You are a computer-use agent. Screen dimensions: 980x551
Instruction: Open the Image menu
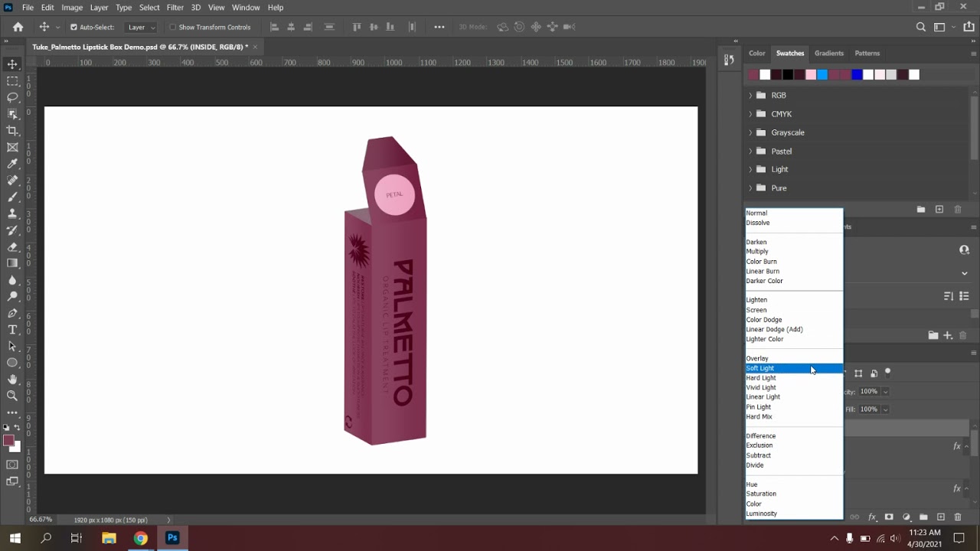(72, 8)
